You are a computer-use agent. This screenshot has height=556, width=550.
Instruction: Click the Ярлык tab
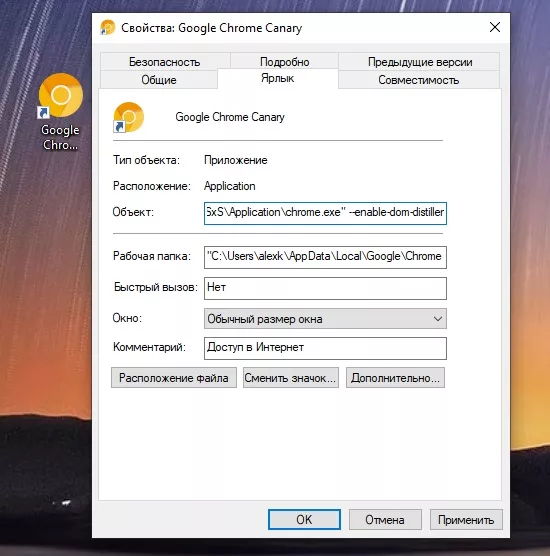coord(278,78)
